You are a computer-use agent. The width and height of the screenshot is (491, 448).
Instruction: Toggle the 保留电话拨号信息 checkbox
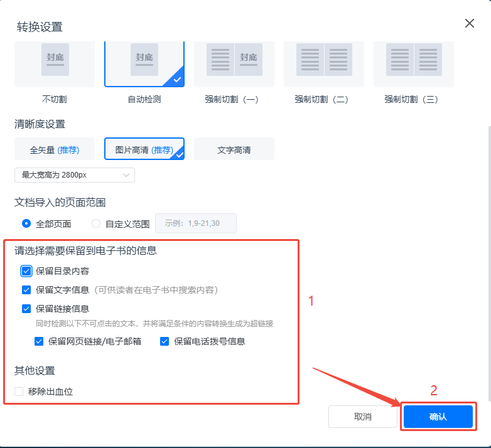pos(165,341)
